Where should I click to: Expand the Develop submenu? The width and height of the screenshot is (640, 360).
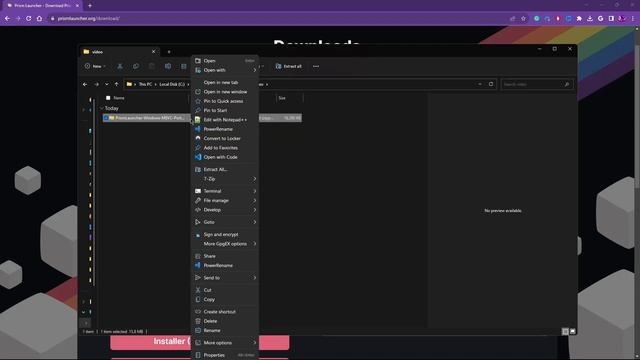pos(255,210)
